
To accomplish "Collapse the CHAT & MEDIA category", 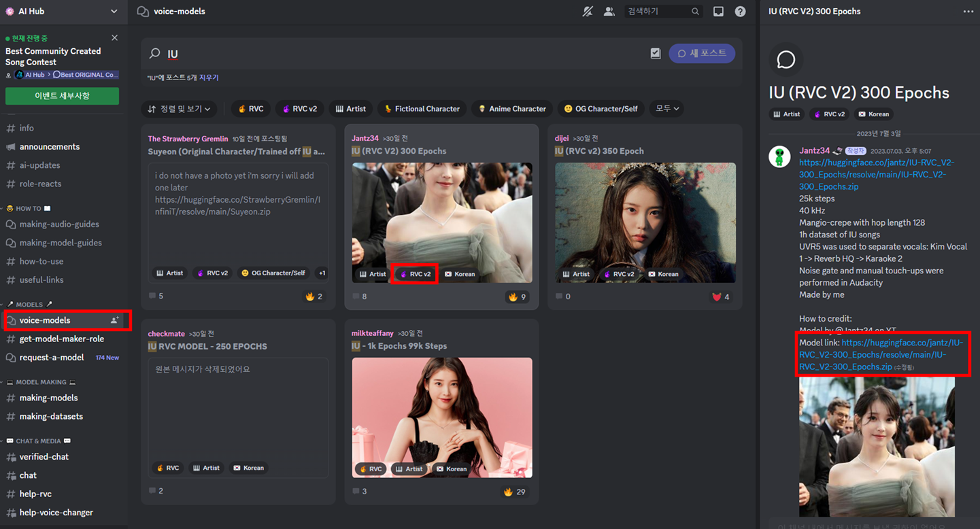I will [38, 441].
